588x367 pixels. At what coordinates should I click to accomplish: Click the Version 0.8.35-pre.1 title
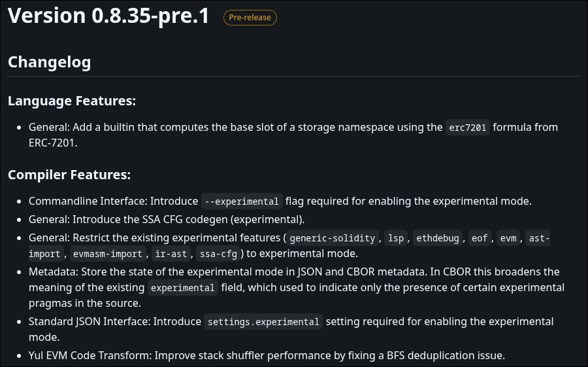click(108, 16)
